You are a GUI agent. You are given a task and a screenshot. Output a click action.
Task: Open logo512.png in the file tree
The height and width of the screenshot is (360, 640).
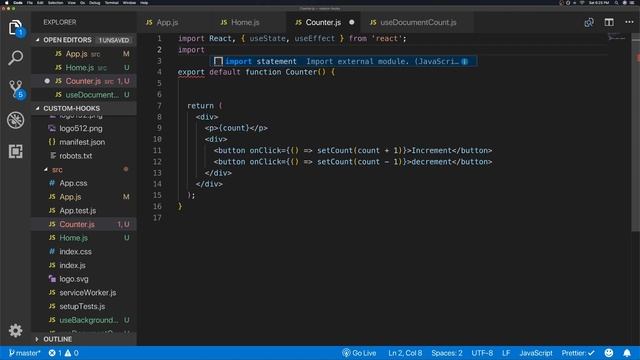(84, 128)
